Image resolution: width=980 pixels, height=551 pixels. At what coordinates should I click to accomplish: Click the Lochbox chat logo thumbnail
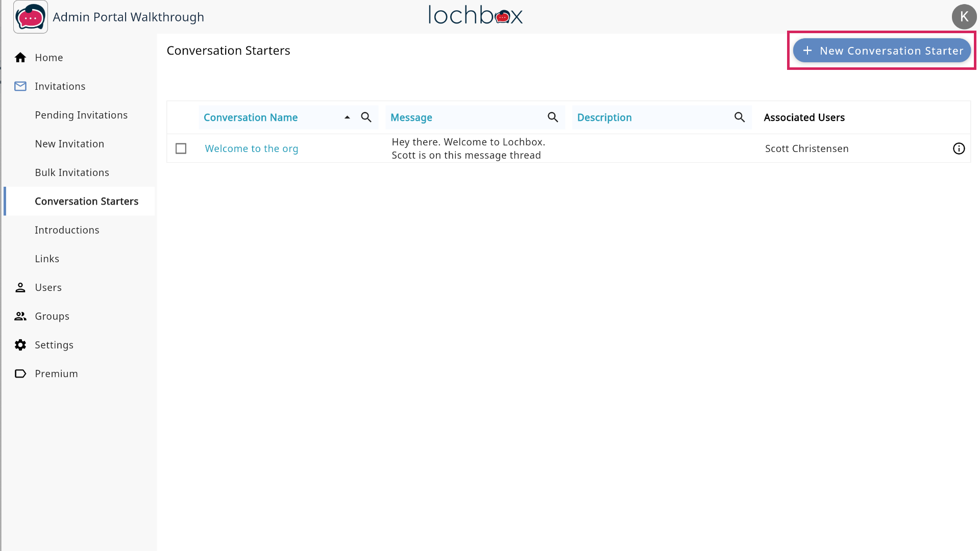click(31, 17)
